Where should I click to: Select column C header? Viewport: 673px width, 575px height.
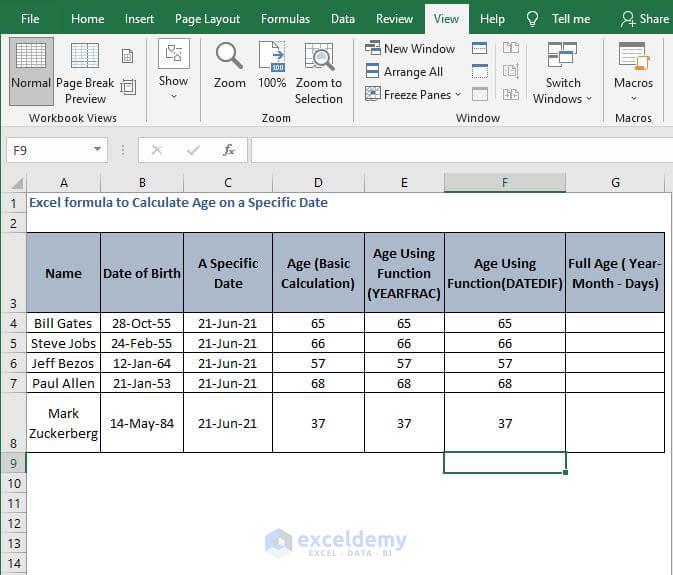pyautogui.click(x=228, y=183)
